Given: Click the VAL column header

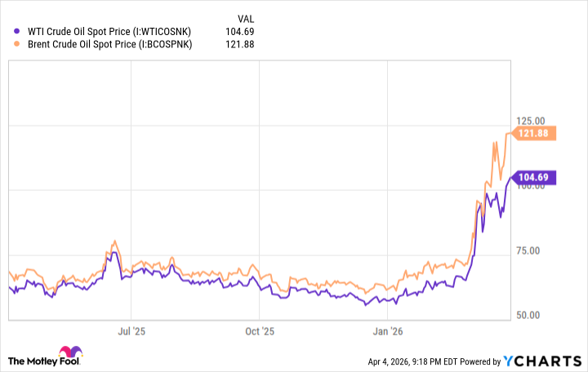Looking at the screenshot, I should point(246,19).
